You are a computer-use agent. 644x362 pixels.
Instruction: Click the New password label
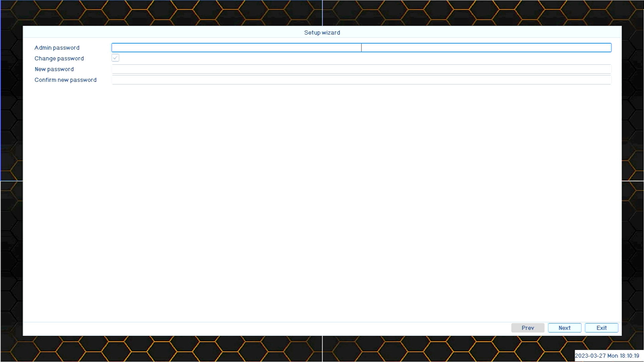click(54, 69)
